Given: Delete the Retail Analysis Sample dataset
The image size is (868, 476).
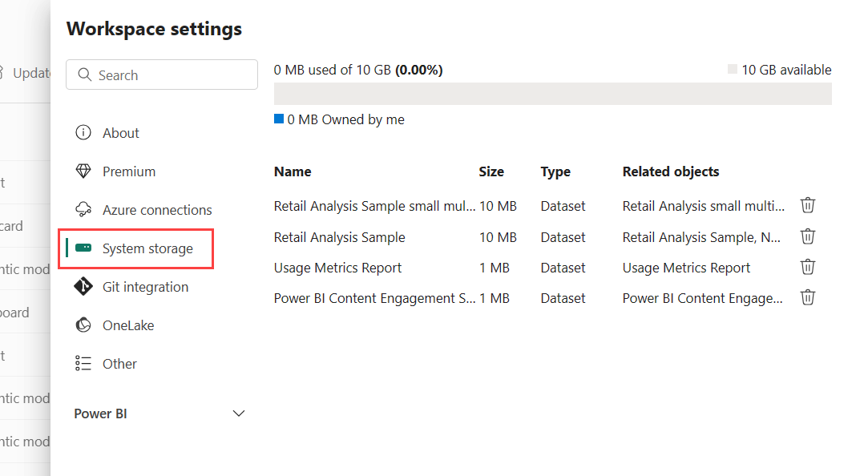Looking at the screenshot, I should [x=808, y=237].
